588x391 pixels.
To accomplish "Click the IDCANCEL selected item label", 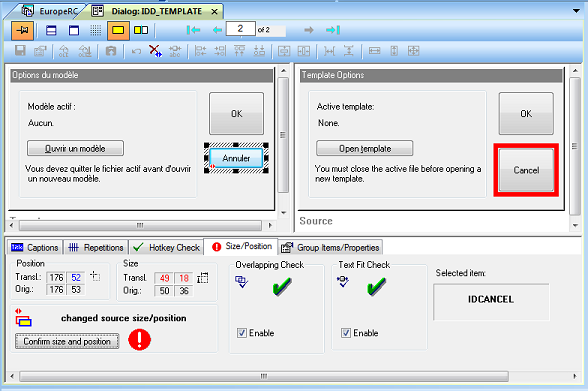I will click(491, 299).
